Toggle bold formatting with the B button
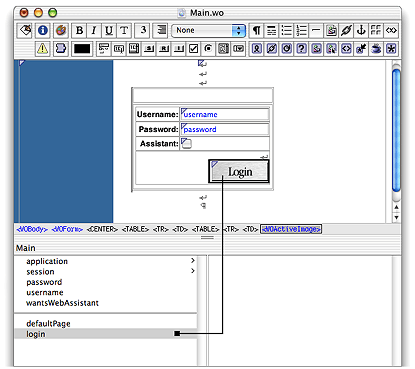 point(79,30)
